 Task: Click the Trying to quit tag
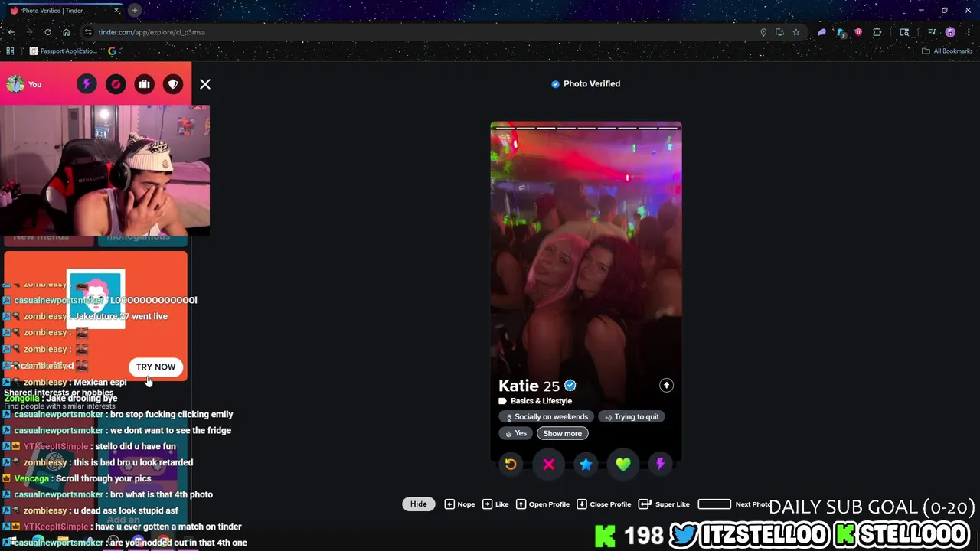point(632,416)
